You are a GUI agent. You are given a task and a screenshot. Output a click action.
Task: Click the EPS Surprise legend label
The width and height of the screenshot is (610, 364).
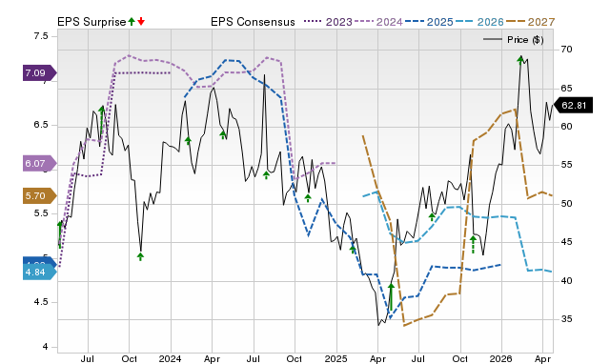click(91, 22)
